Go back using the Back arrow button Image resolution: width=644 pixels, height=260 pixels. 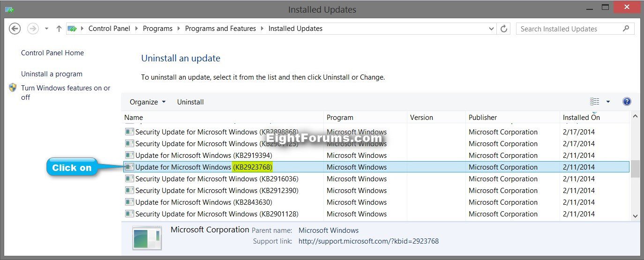click(x=15, y=29)
